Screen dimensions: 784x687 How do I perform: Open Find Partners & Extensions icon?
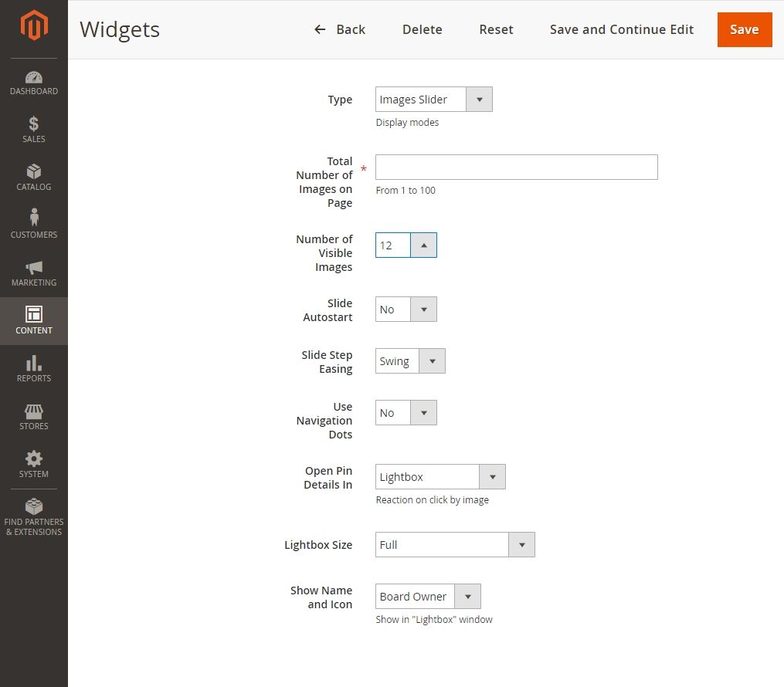(x=34, y=506)
